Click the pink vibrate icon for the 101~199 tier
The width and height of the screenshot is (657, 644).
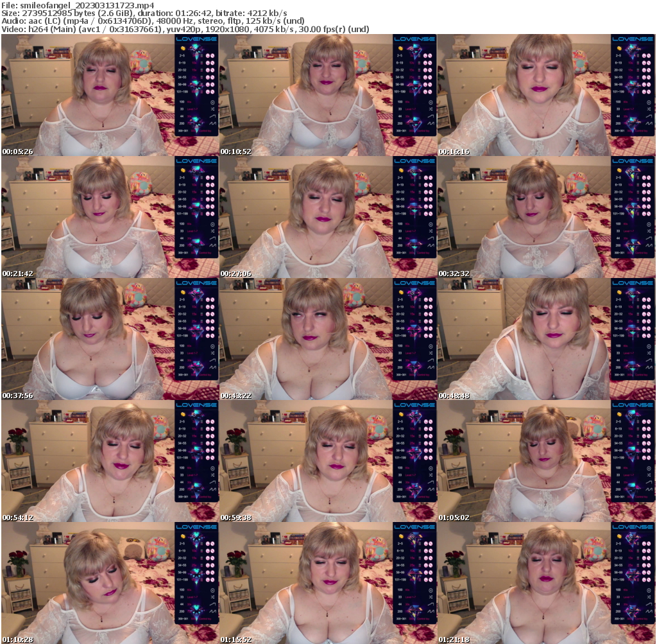pyautogui.click(x=208, y=91)
